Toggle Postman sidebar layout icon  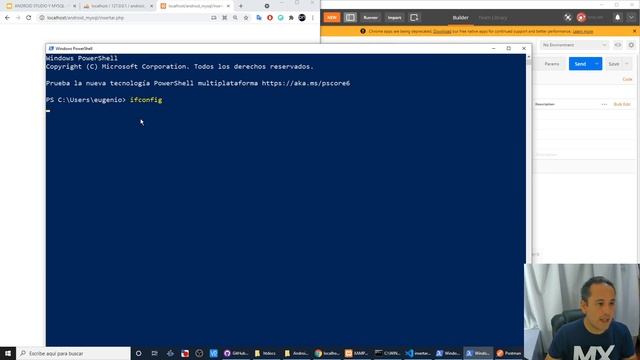pyautogui.click(x=350, y=18)
